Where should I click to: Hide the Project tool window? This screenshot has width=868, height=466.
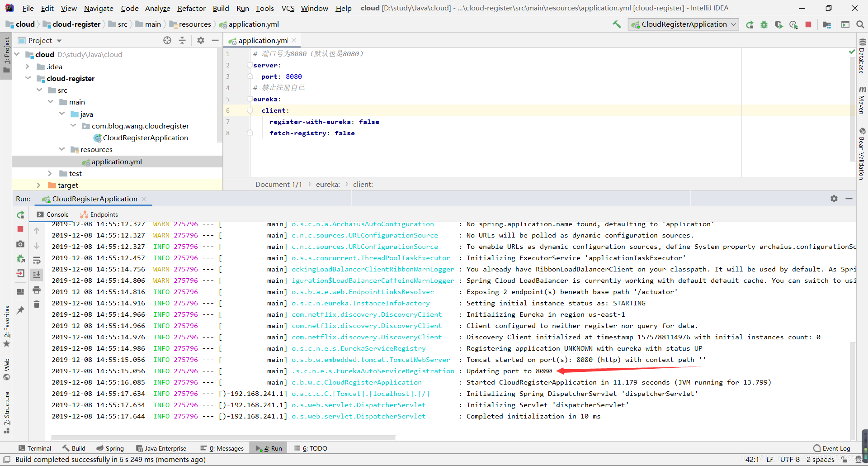[x=215, y=40]
